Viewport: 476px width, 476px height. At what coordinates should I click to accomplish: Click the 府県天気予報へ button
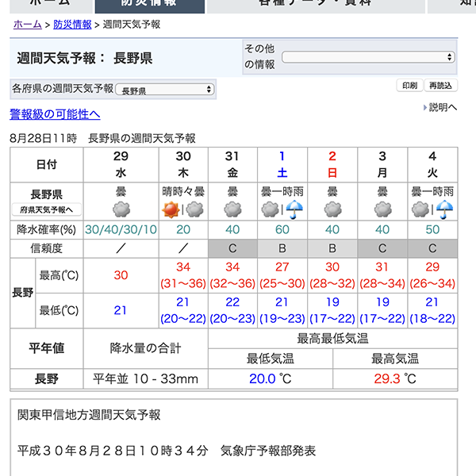47,209
